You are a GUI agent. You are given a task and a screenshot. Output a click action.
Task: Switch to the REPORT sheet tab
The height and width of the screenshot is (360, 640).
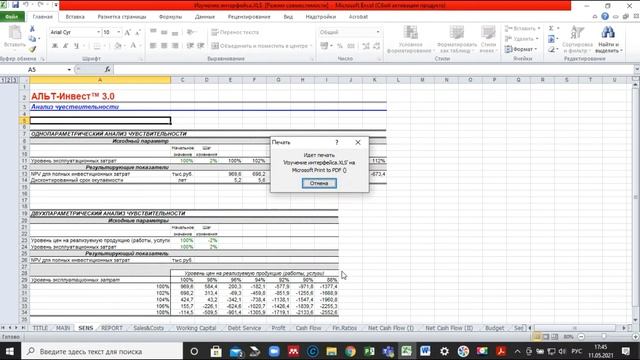pyautogui.click(x=111, y=328)
